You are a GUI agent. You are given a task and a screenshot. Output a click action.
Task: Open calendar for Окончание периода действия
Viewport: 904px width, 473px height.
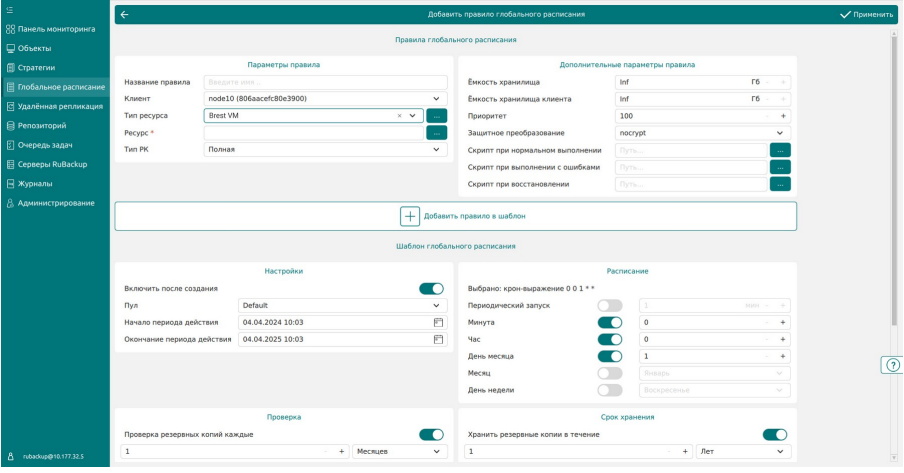point(438,339)
